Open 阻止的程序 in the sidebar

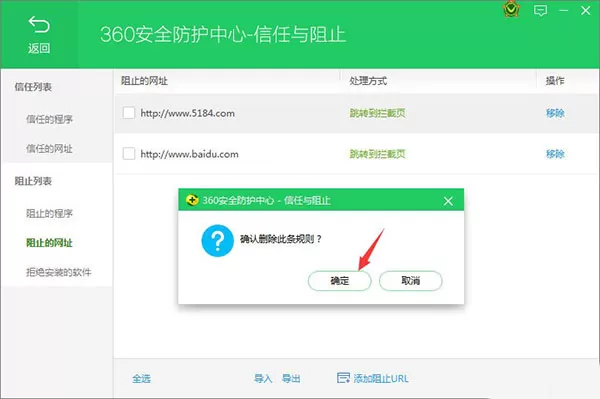pos(49,213)
